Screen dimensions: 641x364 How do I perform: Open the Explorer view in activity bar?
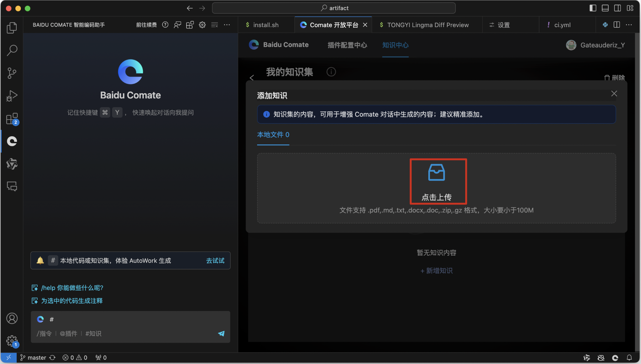tap(12, 28)
